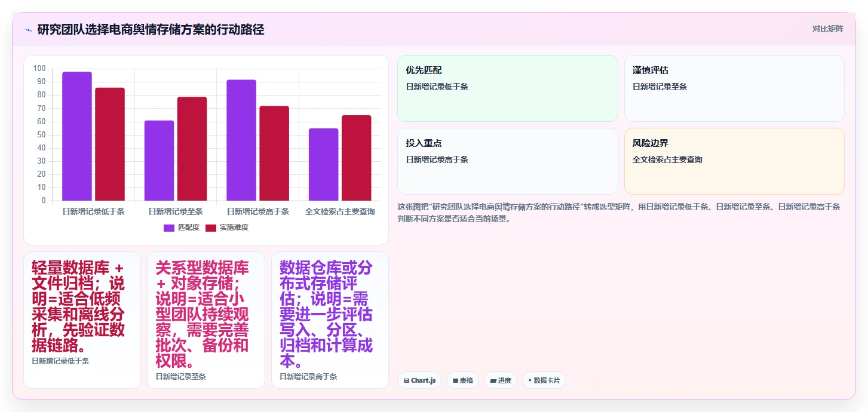Viewport: 868px width, 412px height.
Task: Select the 投入重点 card heading
Action: (x=424, y=143)
